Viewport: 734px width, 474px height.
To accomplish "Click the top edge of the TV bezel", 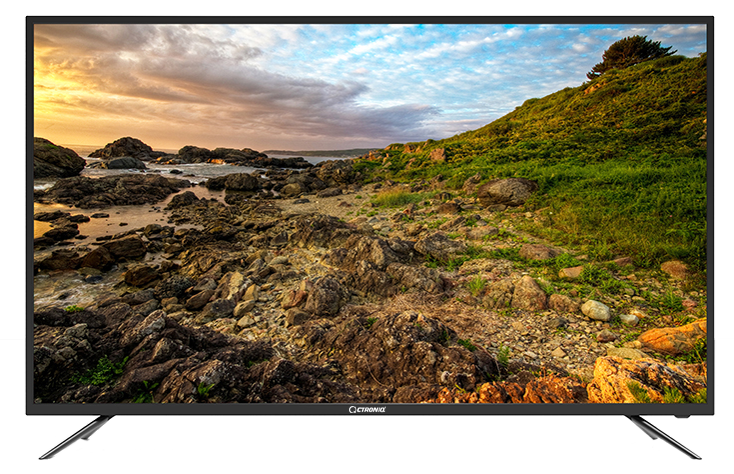I will click(x=370, y=20).
